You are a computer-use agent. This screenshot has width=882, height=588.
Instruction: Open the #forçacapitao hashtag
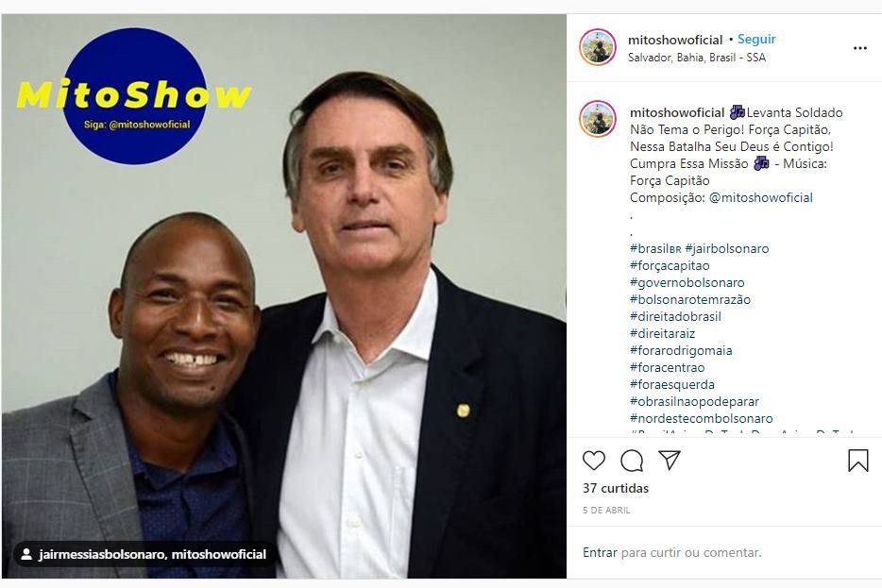670,266
